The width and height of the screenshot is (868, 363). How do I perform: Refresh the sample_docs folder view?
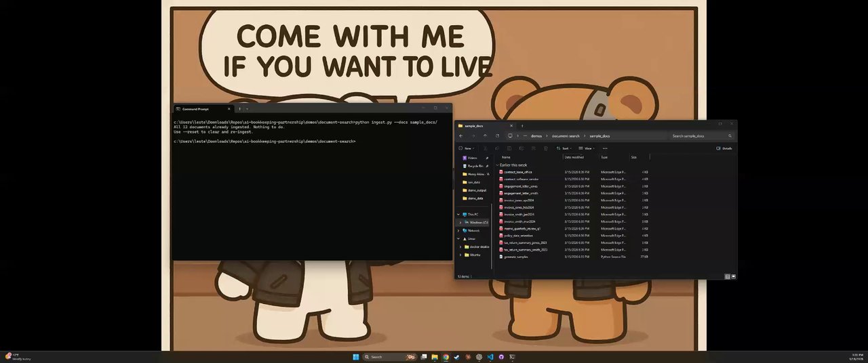click(x=497, y=135)
